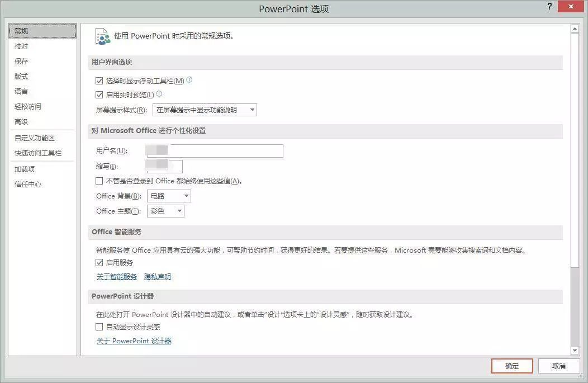Click the 对 Microsoft Office 进行个性化设置 heading
The image size is (588, 383).
pyautogui.click(x=149, y=130)
